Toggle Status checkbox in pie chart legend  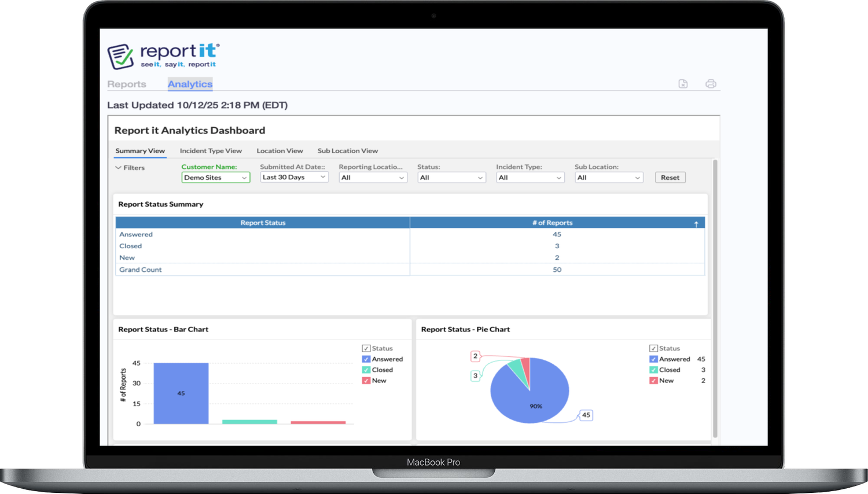(653, 348)
